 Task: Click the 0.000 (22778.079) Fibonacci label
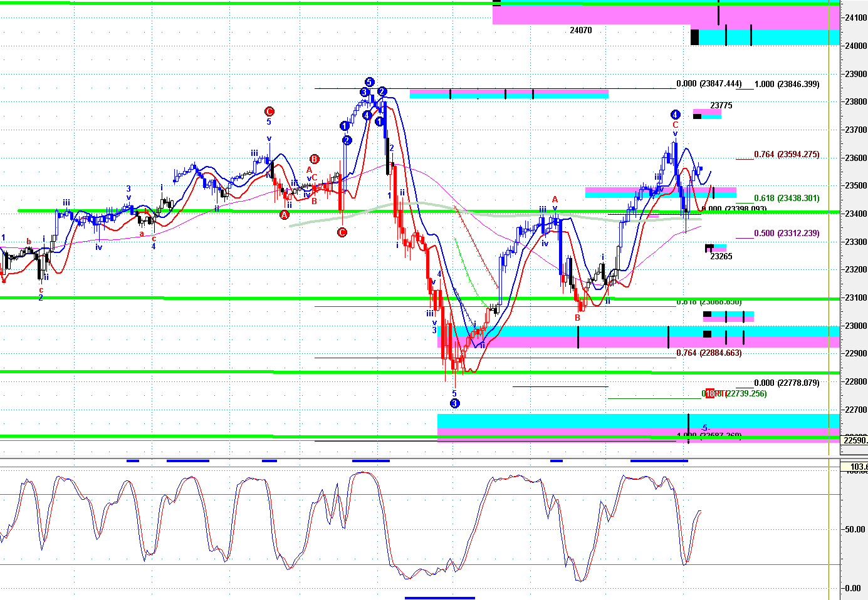(786, 383)
